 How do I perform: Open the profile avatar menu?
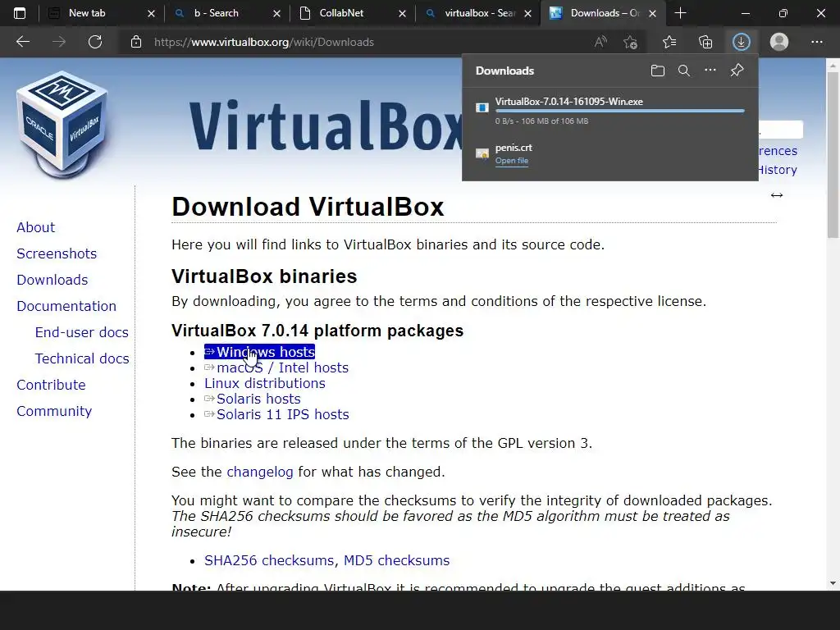(x=779, y=42)
